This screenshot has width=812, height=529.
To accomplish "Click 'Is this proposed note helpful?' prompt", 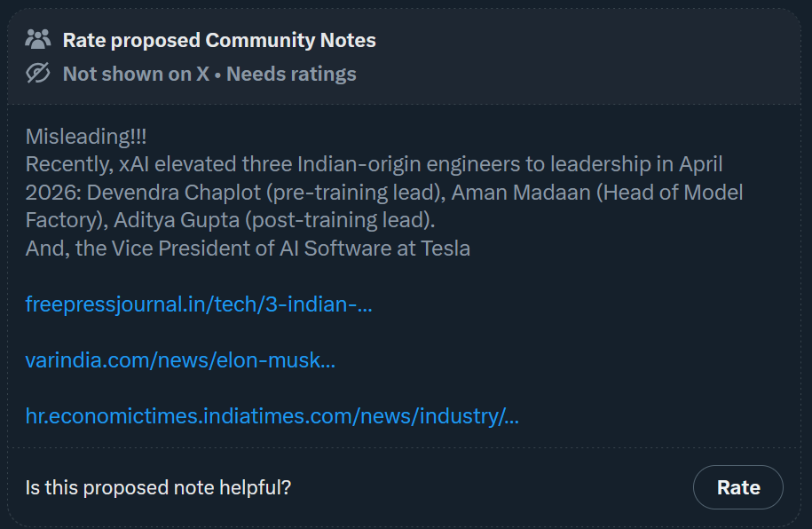I will click(x=159, y=487).
